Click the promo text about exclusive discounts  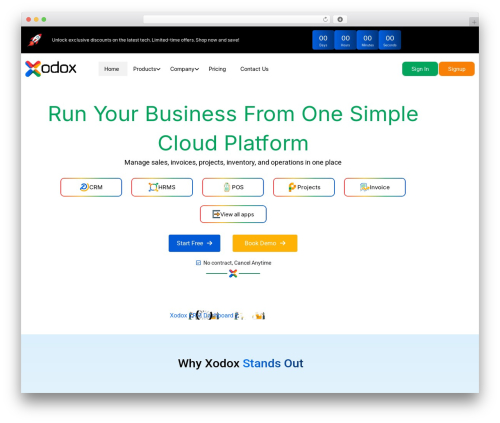[x=145, y=40]
